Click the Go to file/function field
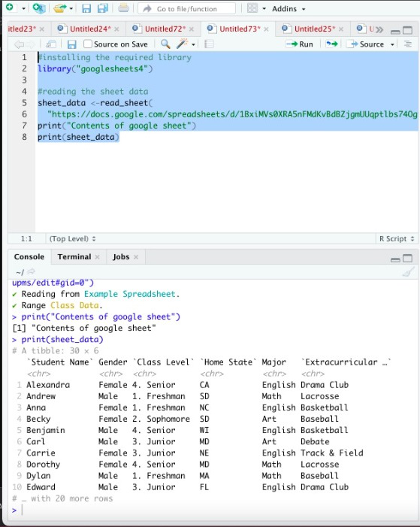This screenshot has height=527, width=420. coord(187,9)
